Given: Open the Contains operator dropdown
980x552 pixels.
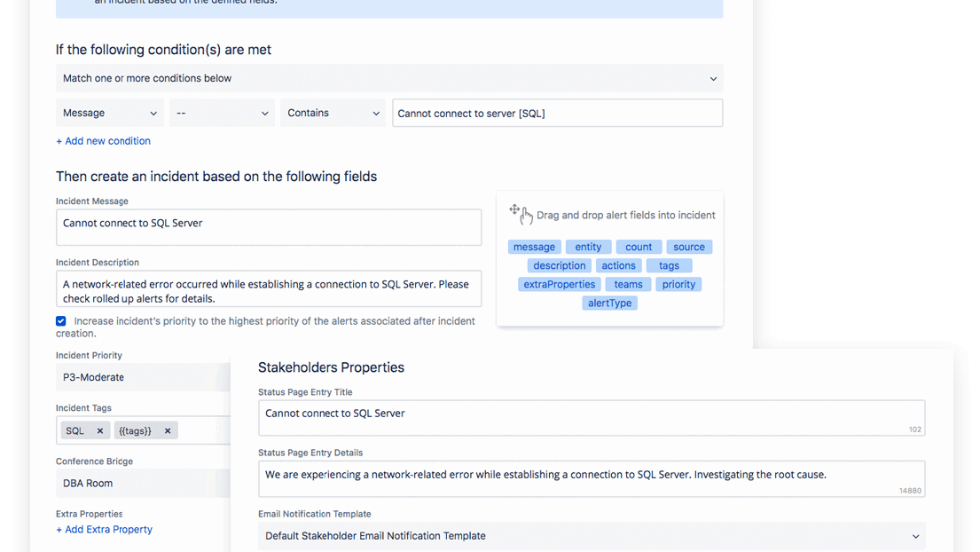Looking at the screenshot, I should pos(333,114).
